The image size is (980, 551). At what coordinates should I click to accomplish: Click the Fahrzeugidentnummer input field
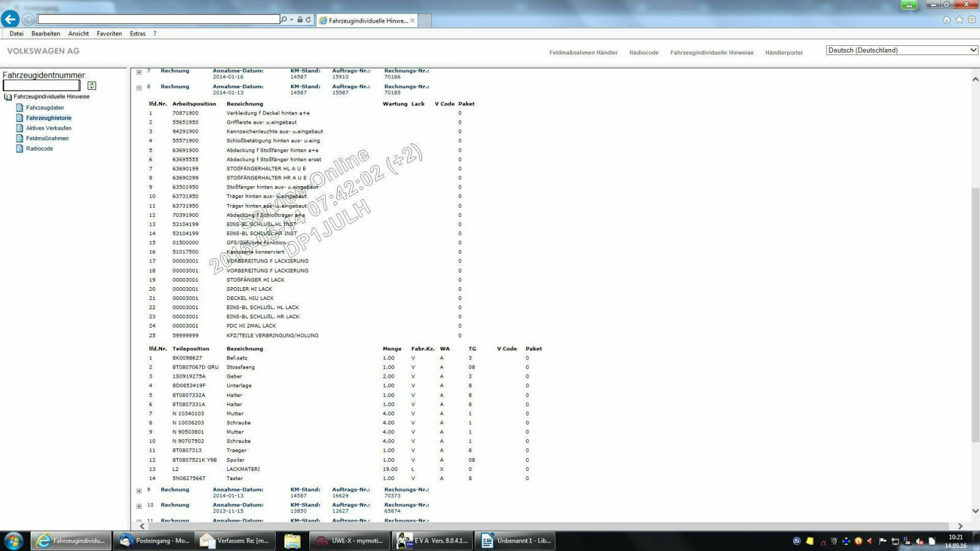tap(42, 86)
